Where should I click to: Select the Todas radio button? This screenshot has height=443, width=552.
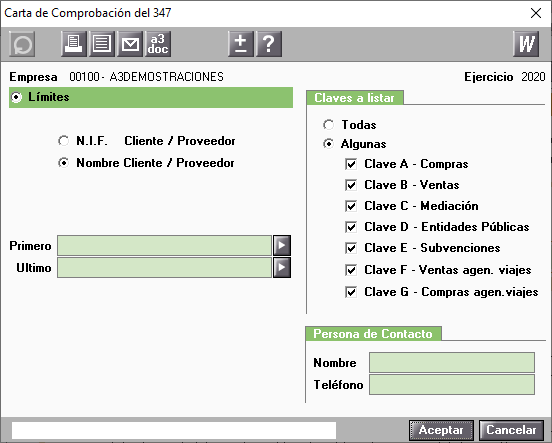point(328,125)
